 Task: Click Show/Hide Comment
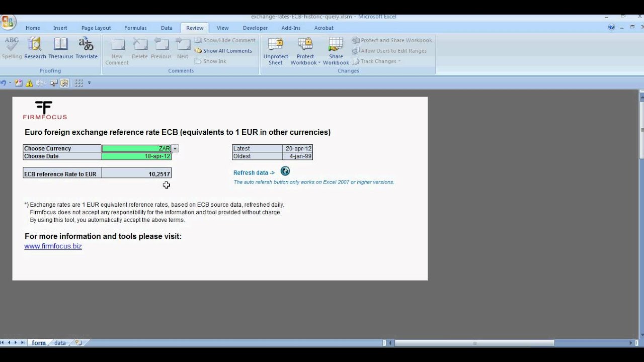coord(225,40)
